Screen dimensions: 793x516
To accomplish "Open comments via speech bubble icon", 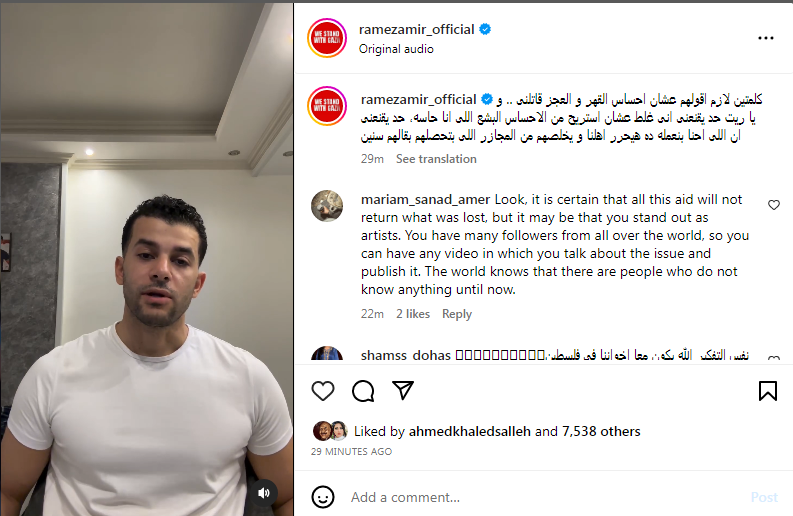I will 363,391.
